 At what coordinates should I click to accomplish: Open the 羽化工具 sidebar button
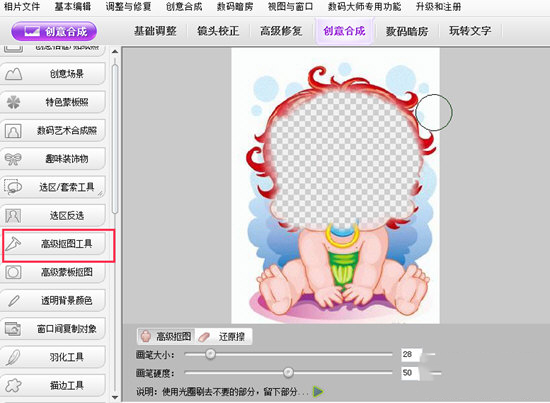point(53,357)
